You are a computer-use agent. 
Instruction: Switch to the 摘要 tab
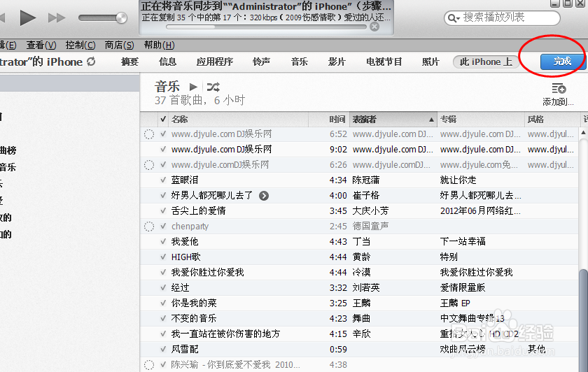[x=129, y=62]
